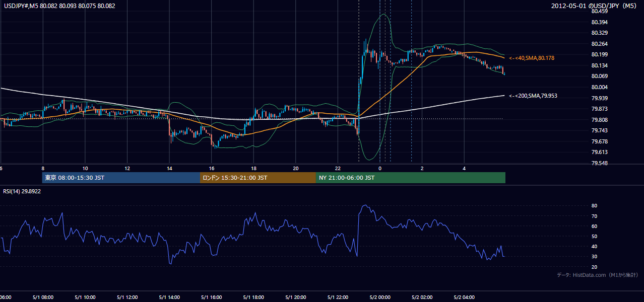Click price level 79.548 on the price axis
Image resolution: width=644 pixels, height=302 pixels.
coord(599,163)
